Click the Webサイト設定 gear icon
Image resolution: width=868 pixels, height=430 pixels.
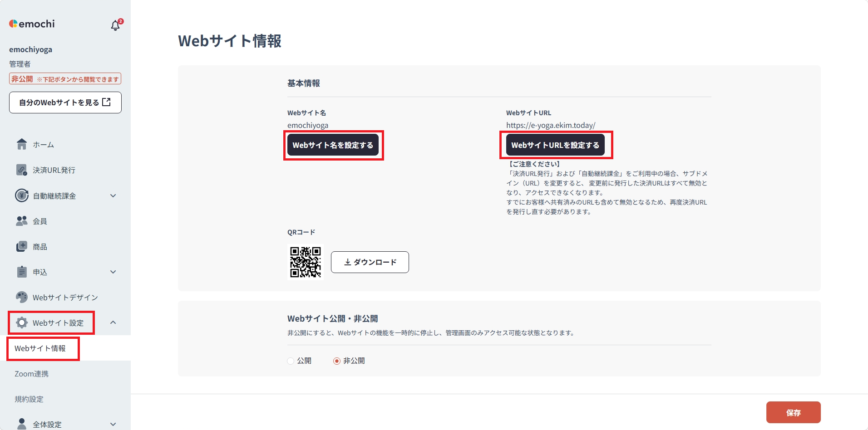click(22, 322)
